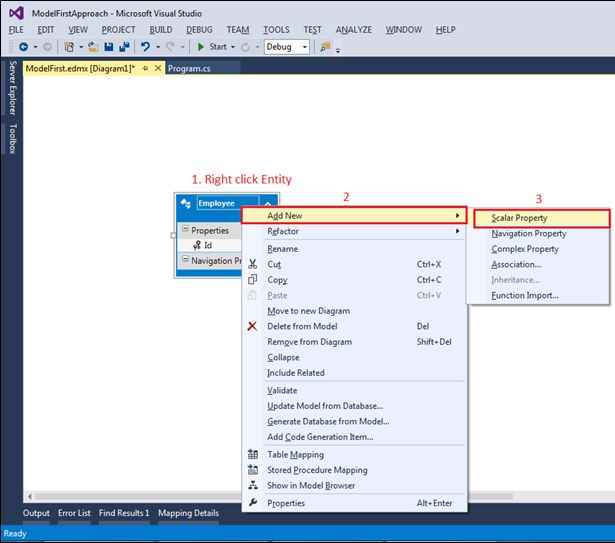615x543 pixels.
Task: Open the TOOLS menu
Action: tap(276, 30)
